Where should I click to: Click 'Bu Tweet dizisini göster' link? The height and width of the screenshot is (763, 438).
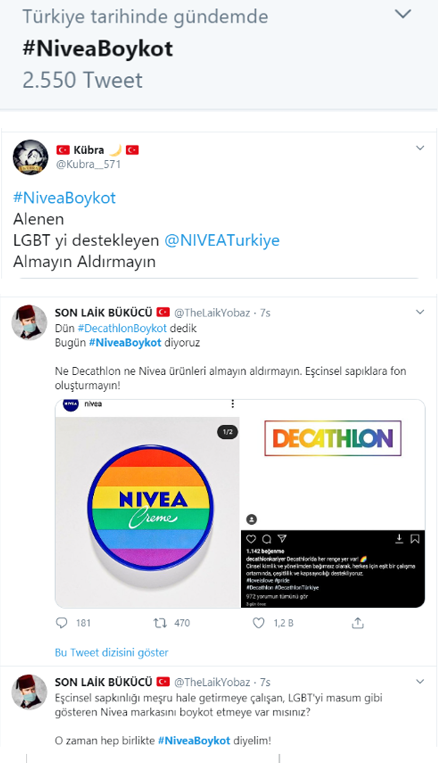pyautogui.click(x=111, y=653)
